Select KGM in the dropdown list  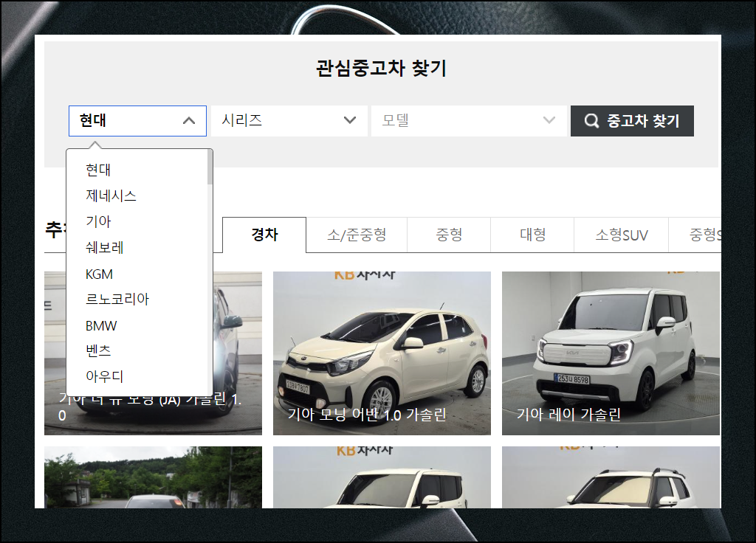point(100,274)
